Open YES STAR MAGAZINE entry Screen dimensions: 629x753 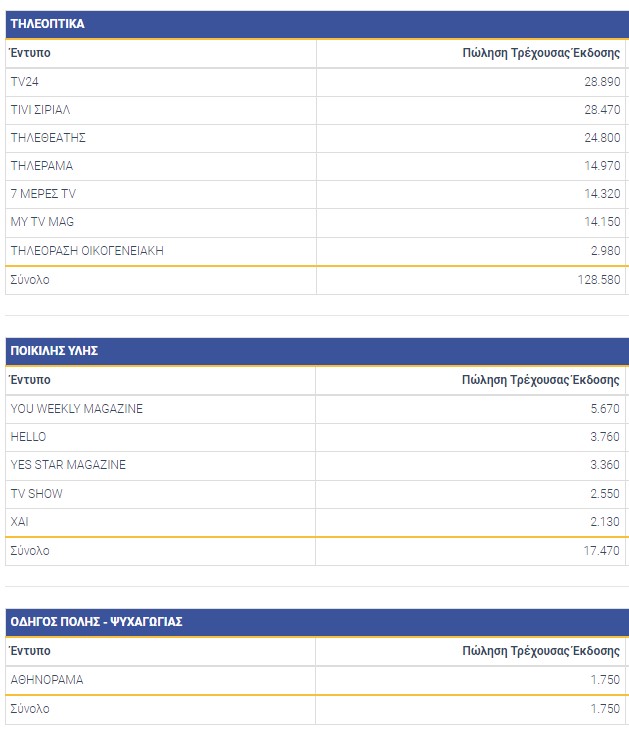(68, 464)
